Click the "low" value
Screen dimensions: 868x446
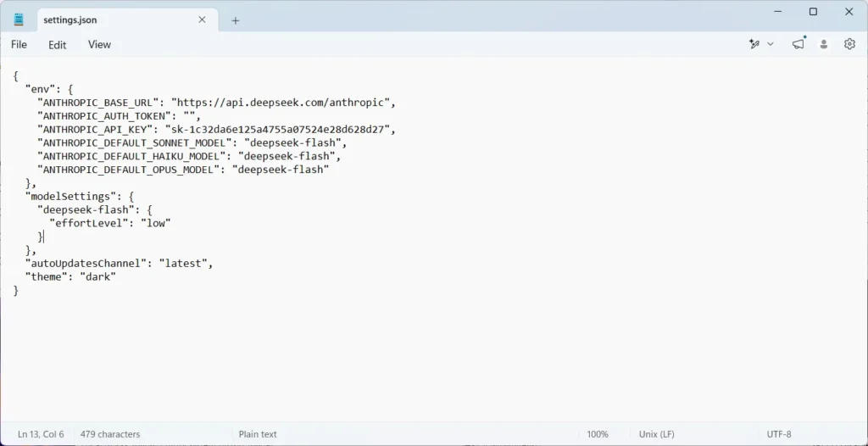click(x=156, y=223)
